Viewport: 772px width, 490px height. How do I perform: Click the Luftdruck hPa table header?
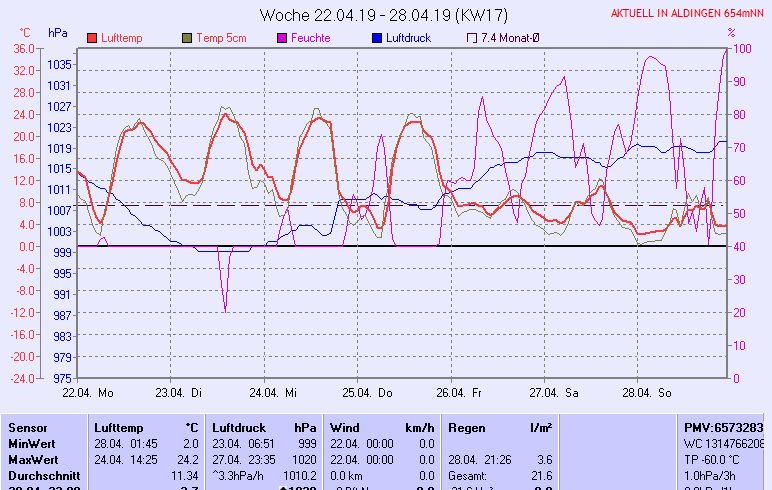[x=257, y=427]
